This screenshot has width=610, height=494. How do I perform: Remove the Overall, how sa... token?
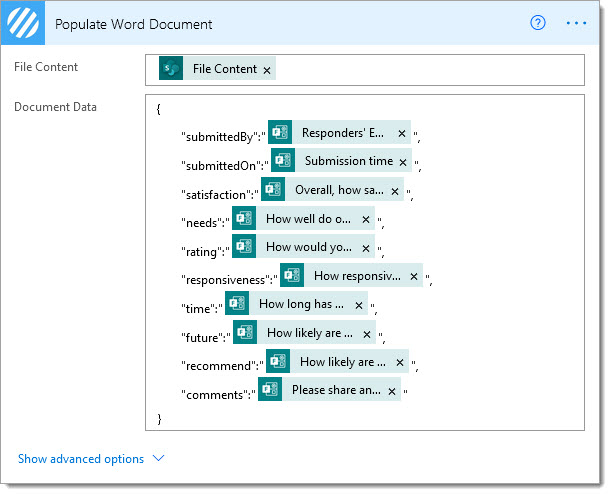(395, 191)
